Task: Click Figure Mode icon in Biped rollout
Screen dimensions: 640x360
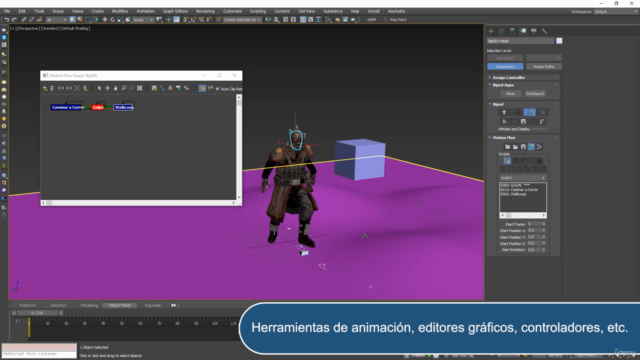Action: (504, 112)
